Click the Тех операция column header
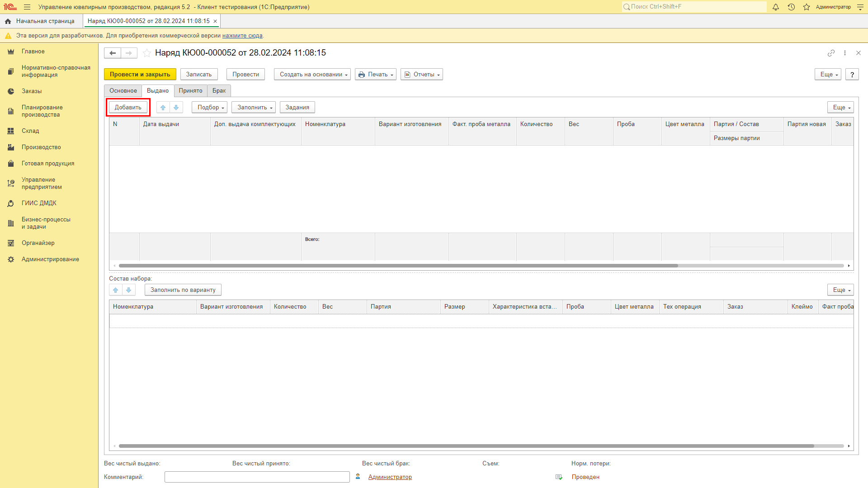Screen dimensions: 868x488 [x=691, y=307]
